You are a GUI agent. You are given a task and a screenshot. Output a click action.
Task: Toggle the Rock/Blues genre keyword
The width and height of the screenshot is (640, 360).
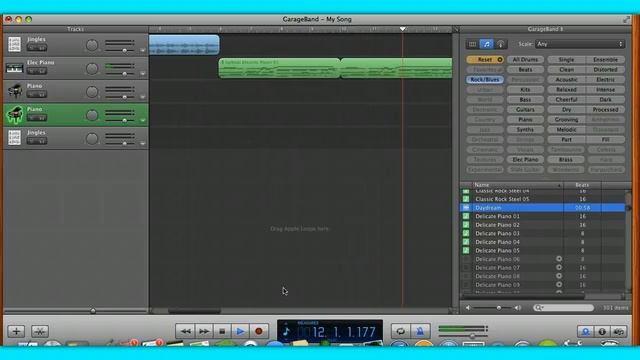(485, 80)
